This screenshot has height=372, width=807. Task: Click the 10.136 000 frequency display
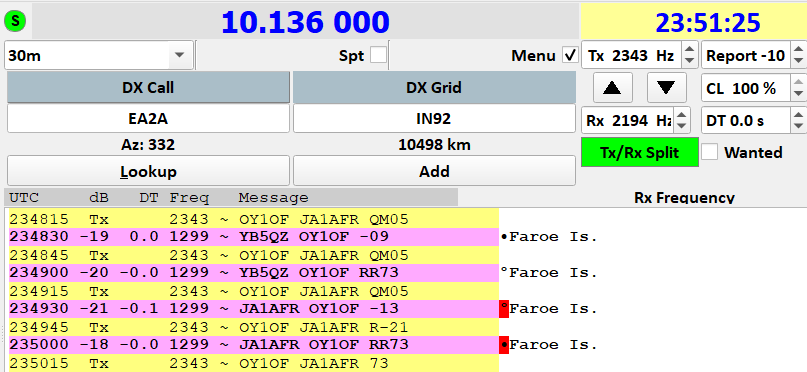click(305, 22)
